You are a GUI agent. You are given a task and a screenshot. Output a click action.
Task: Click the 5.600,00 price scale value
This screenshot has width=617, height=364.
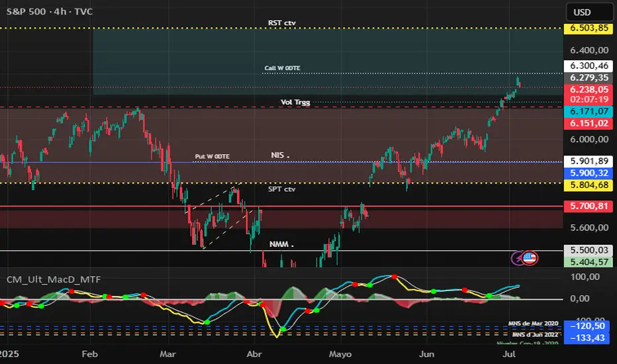pyautogui.click(x=589, y=228)
